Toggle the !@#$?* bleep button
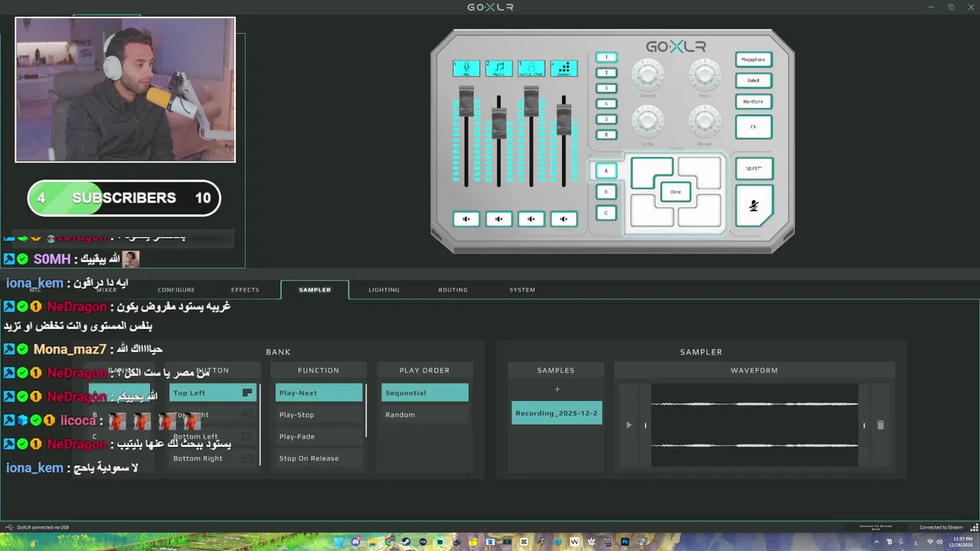This screenshot has height=551, width=980. tap(753, 168)
